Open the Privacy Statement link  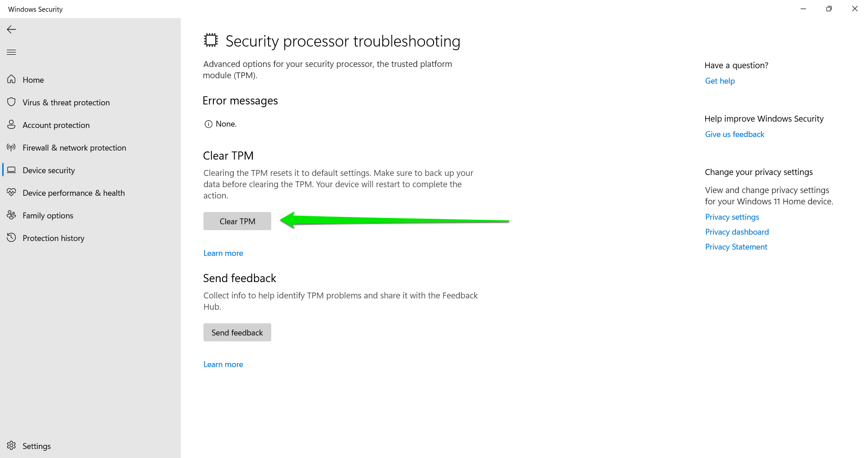pyautogui.click(x=736, y=247)
